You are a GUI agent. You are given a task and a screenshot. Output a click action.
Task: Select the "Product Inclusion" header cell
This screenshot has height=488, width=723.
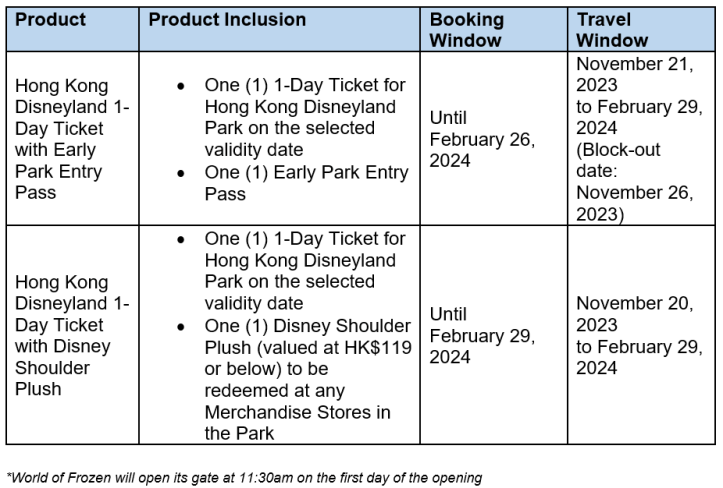click(x=227, y=20)
